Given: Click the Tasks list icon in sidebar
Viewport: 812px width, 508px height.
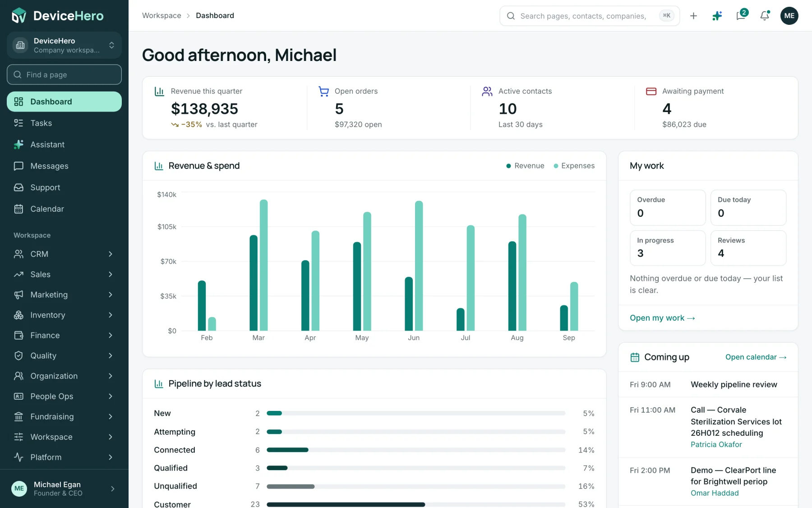Looking at the screenshot, I should 18,123.
